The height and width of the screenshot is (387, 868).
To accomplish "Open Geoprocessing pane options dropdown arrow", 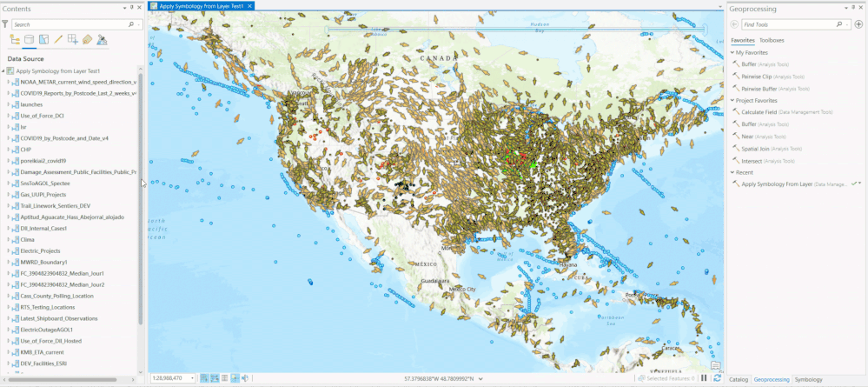I will pos(847,8).
